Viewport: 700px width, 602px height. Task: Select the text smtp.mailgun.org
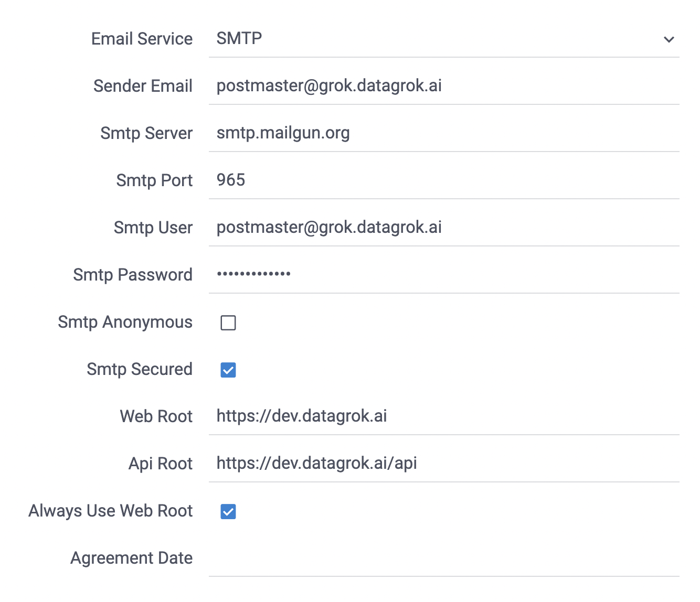(x=283, y=133)
